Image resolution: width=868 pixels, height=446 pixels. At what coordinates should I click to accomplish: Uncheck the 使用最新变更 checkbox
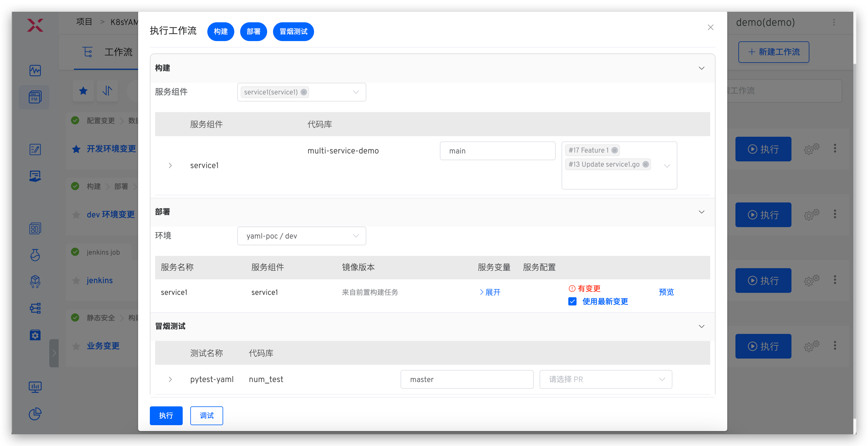(x=572, y=301)
